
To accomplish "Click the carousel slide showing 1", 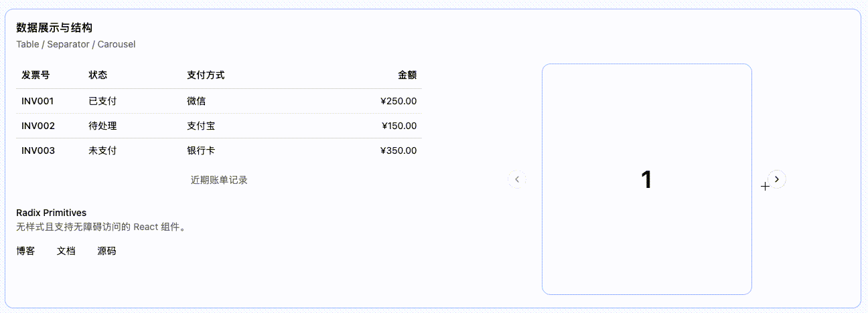I will click(x=646, y=179).
